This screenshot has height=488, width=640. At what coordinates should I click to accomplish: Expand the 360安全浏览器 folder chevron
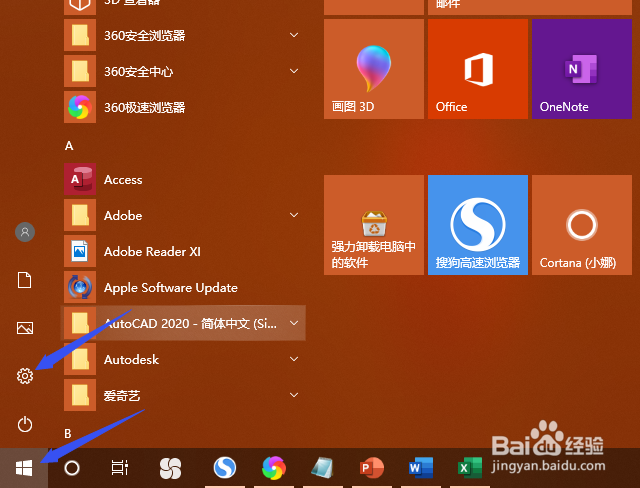[294, 35]
